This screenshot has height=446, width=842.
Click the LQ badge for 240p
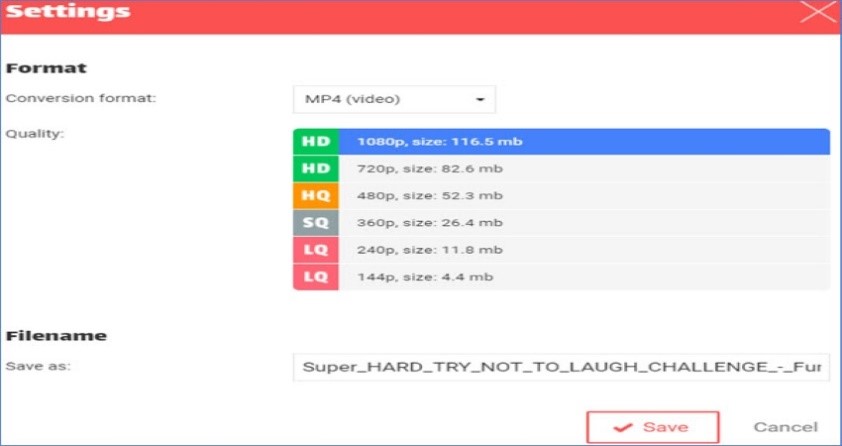click(316, 250)
